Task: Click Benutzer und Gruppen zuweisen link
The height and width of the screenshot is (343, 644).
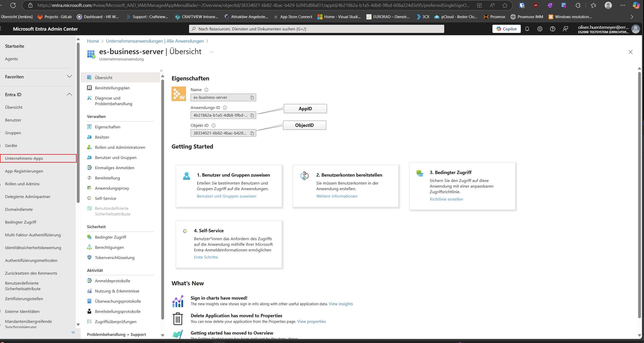Action: [x=227, y=196]
